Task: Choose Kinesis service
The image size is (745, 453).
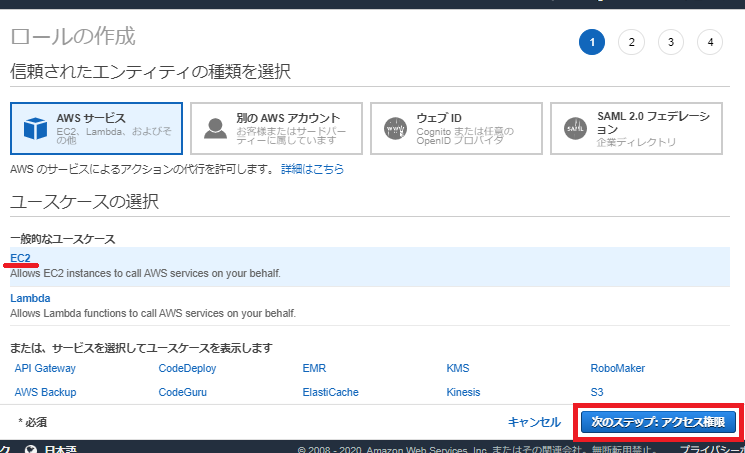Action: tap(463, 392)
